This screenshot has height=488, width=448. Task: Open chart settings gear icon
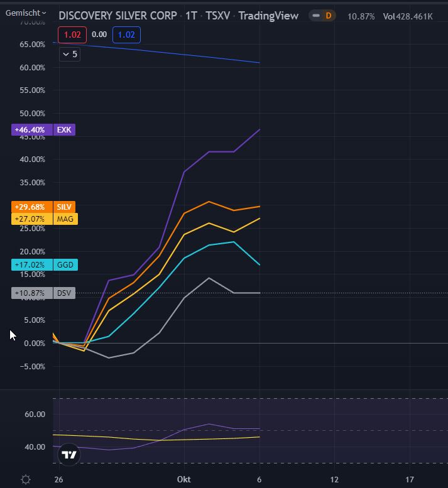pyautogui.click(x=26, y=480)
